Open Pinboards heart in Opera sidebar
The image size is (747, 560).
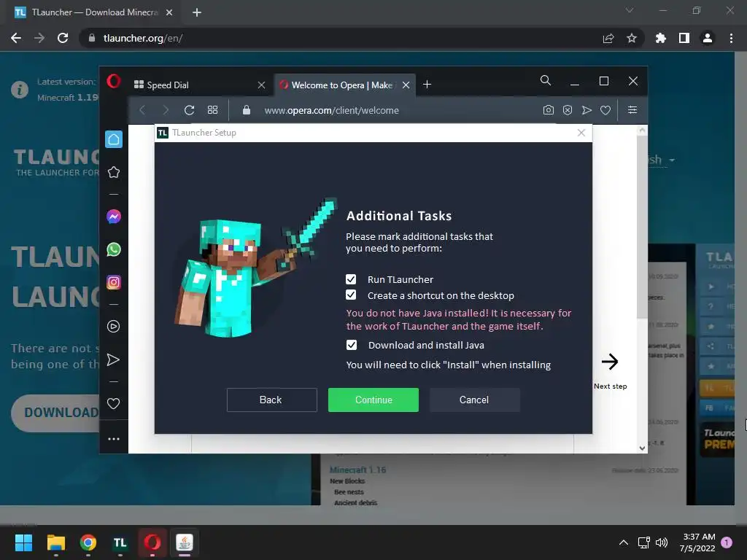(113, 404)
